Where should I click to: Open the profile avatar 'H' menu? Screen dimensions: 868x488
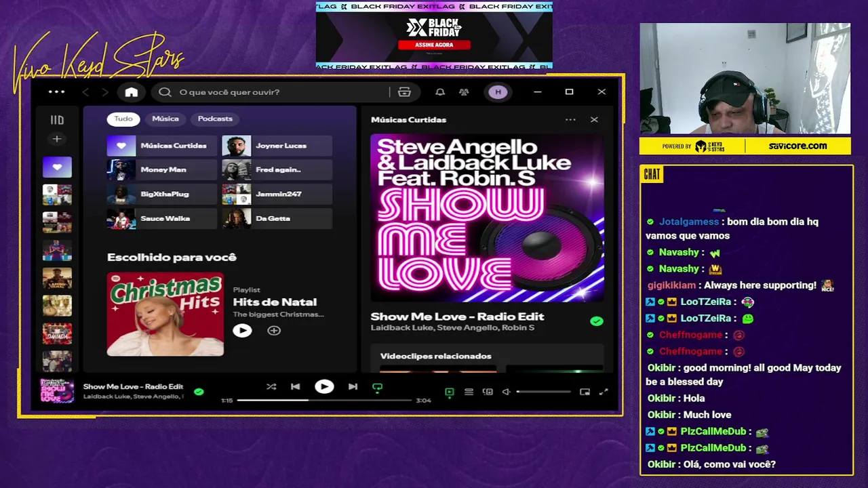[498, 92]
